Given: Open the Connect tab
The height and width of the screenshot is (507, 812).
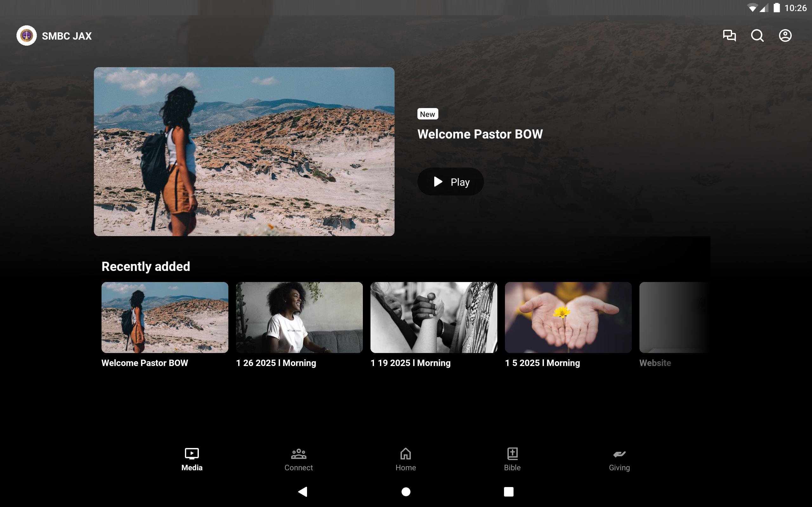Looking at the screenshot, I should point(298,459).
